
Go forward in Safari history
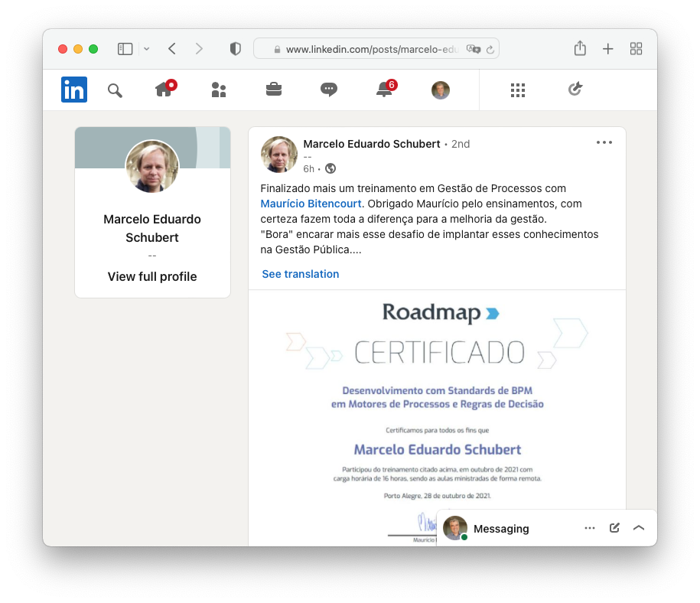(199, 49)
